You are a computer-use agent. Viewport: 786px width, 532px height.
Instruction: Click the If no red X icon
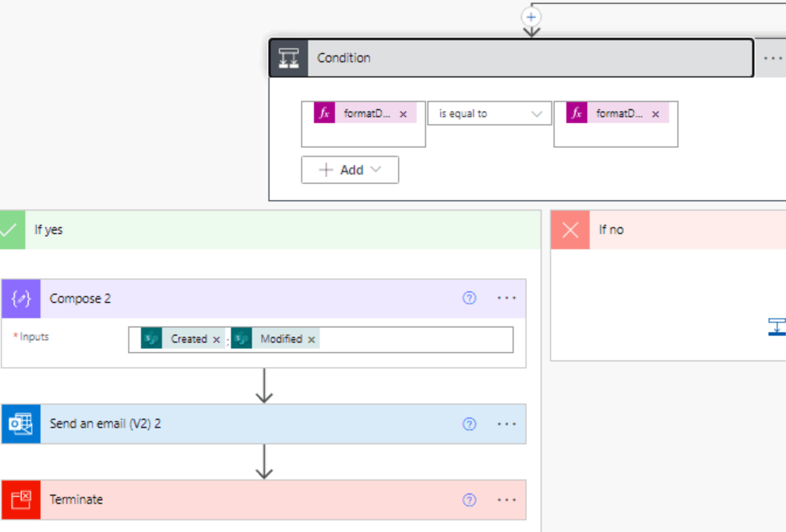coord(570,230)
